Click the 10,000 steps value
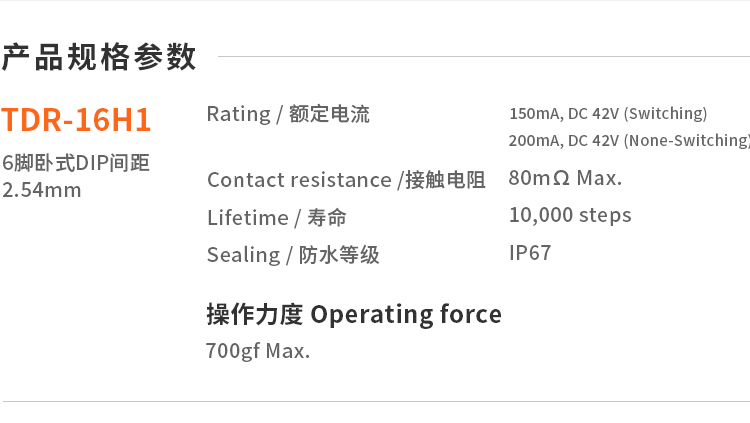This screenshot has width=750, height=423. tap(570, 215)
